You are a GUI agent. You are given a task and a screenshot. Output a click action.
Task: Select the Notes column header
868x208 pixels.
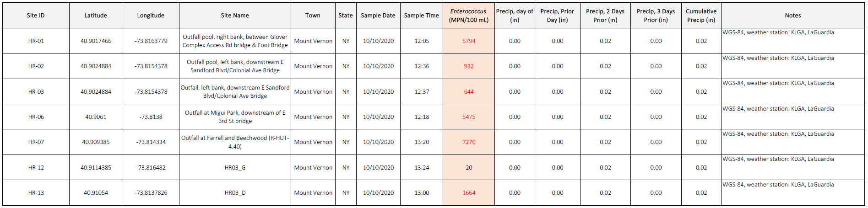click(x=792, y=16)
